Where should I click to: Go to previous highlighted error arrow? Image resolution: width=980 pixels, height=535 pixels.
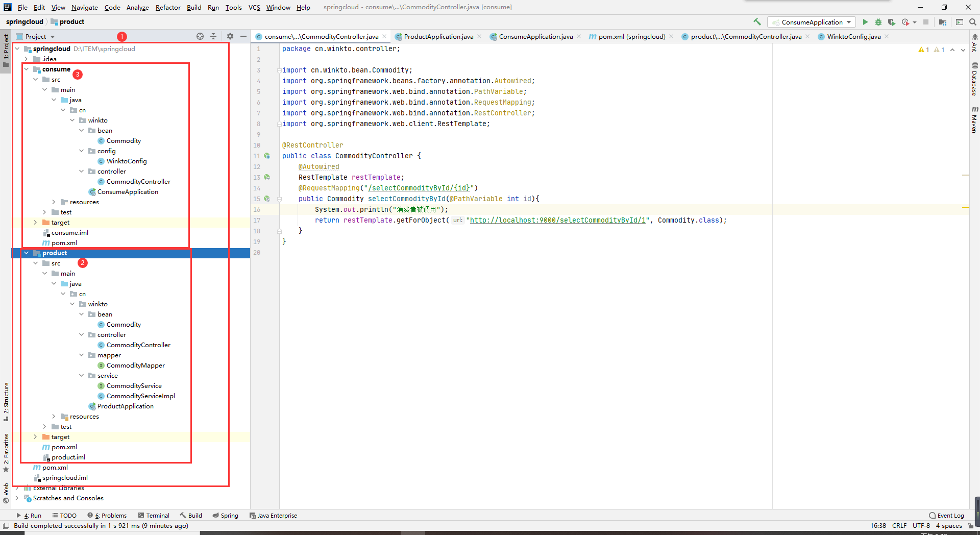tap(952, 50)
